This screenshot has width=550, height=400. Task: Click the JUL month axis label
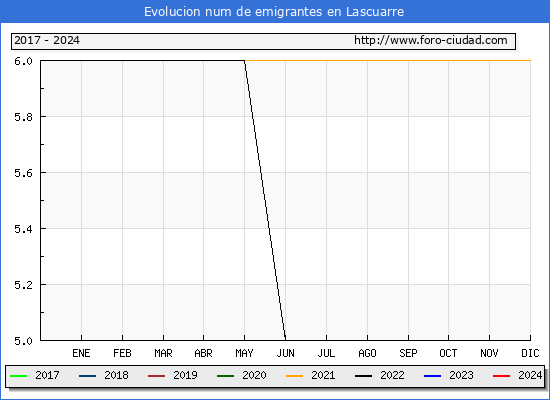pos(326,353)
